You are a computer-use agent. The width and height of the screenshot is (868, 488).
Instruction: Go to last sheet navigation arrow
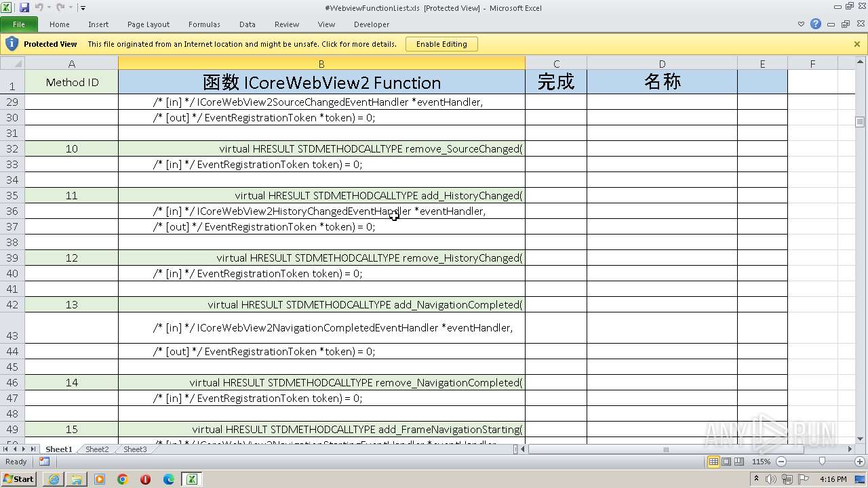pos(33,449)
